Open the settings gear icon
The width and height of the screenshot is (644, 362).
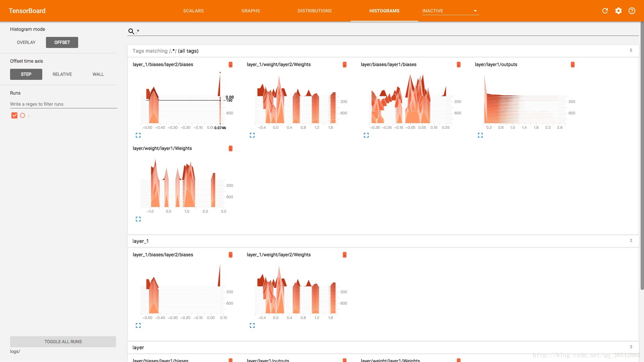618,11
